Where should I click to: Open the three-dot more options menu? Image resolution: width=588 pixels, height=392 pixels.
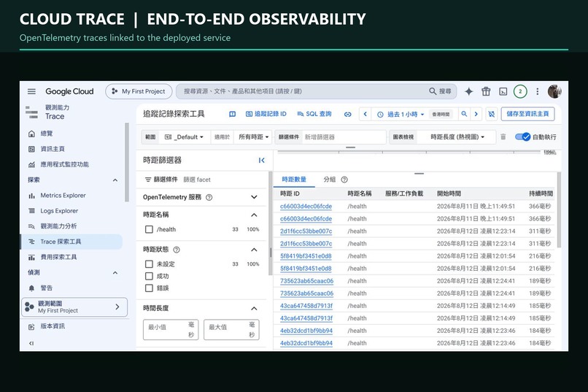[x=538, y=91]
